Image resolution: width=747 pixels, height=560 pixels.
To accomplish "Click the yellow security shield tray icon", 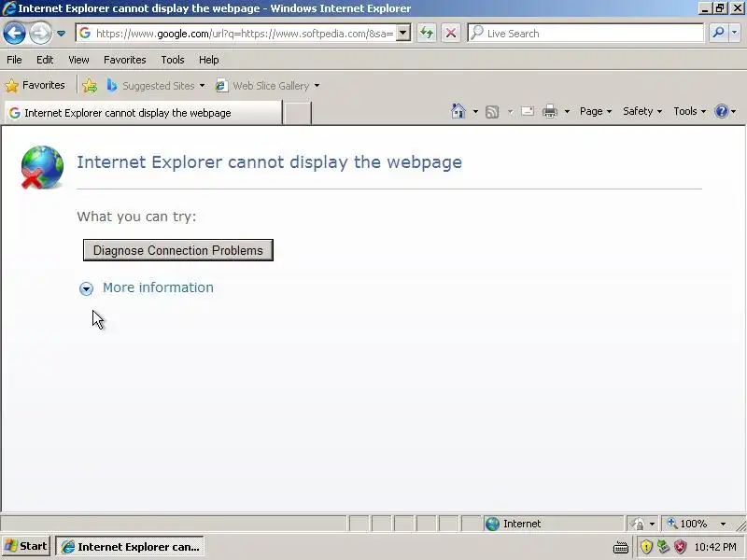I will [x=646, y=547].
